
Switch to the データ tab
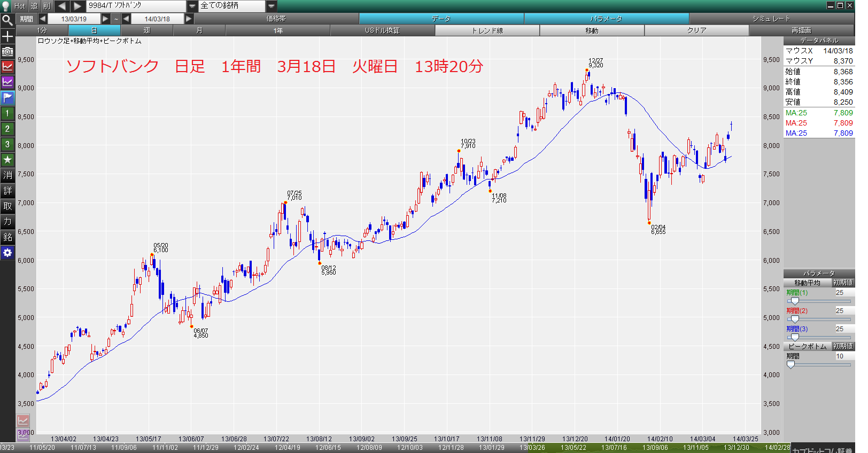[x=441, y=19]
